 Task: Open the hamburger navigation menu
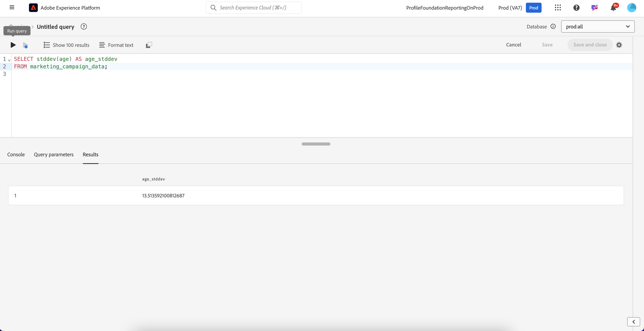tap(12, 7)
